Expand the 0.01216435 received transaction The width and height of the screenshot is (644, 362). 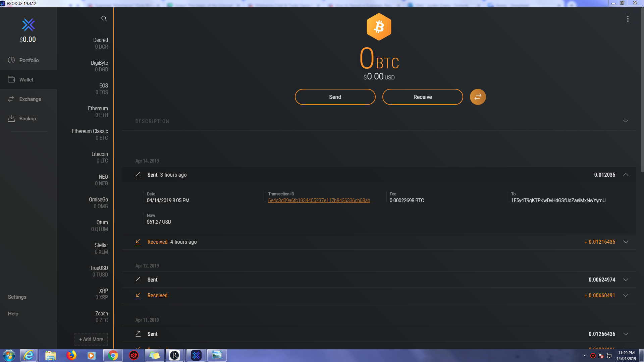626,242
